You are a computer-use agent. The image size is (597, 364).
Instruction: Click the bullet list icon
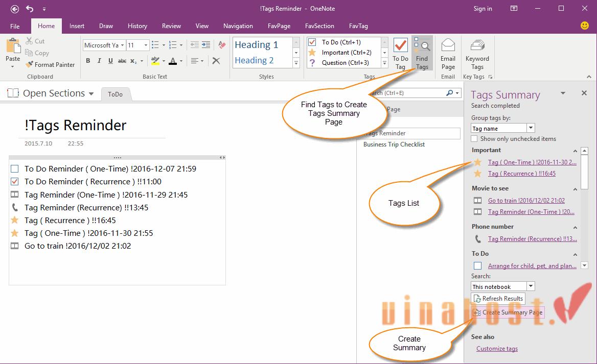click(155, 45)
